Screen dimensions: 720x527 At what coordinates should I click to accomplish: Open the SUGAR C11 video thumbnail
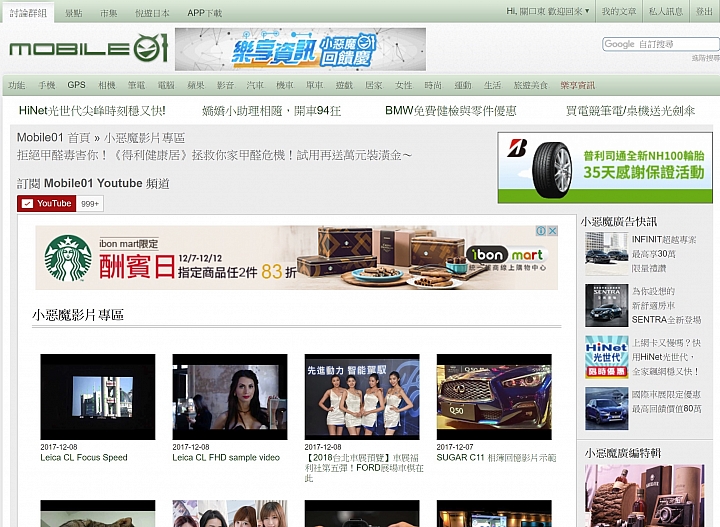[x=494, y=397]
